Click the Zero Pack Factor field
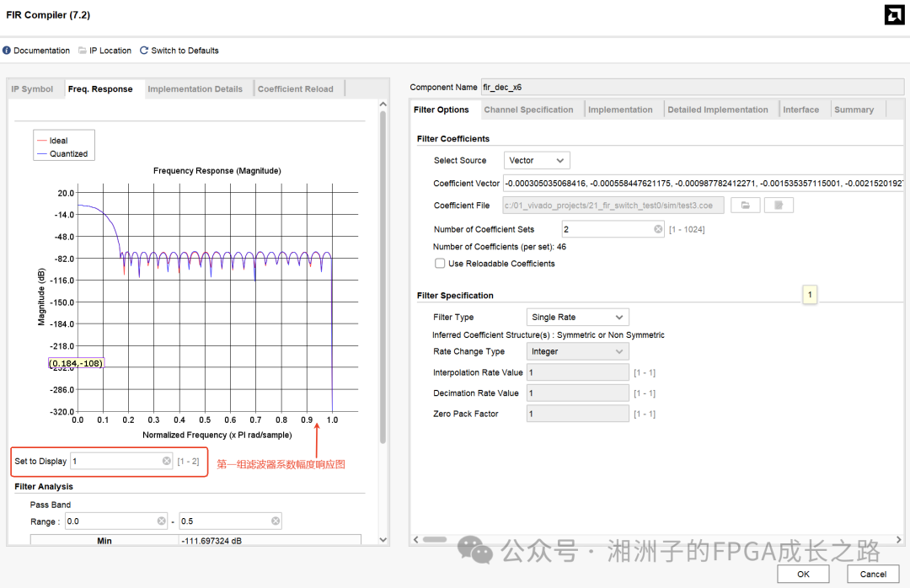910x588 pixels. [x=578, y=414]
